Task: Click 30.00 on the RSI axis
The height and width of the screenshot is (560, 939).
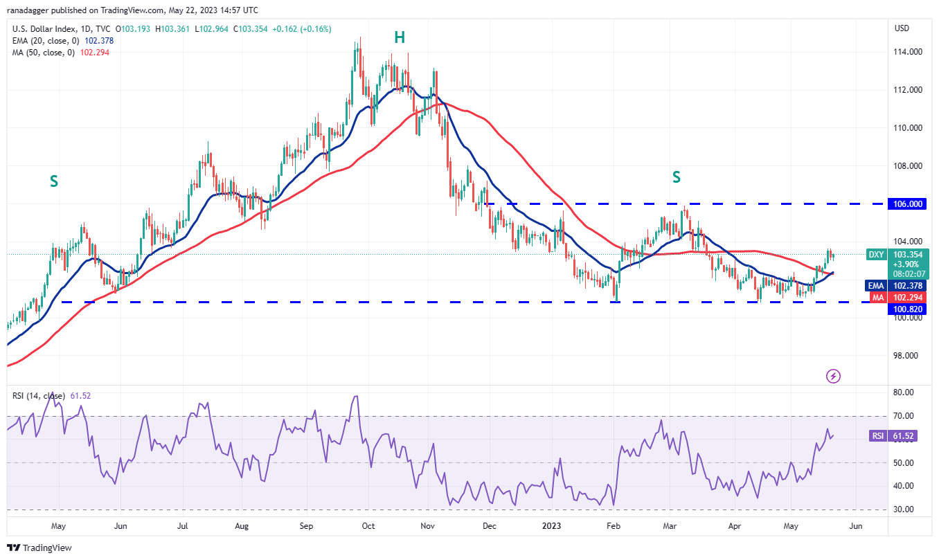Action: pos(904,509)
